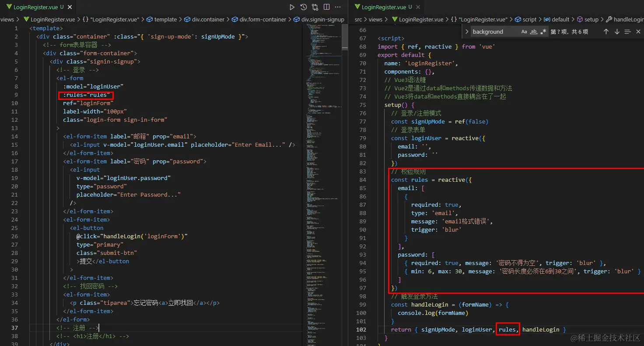Open 'setup' breadcrumb in the right editor
Viewport: 644px width, 346px height.
[588, 19]
